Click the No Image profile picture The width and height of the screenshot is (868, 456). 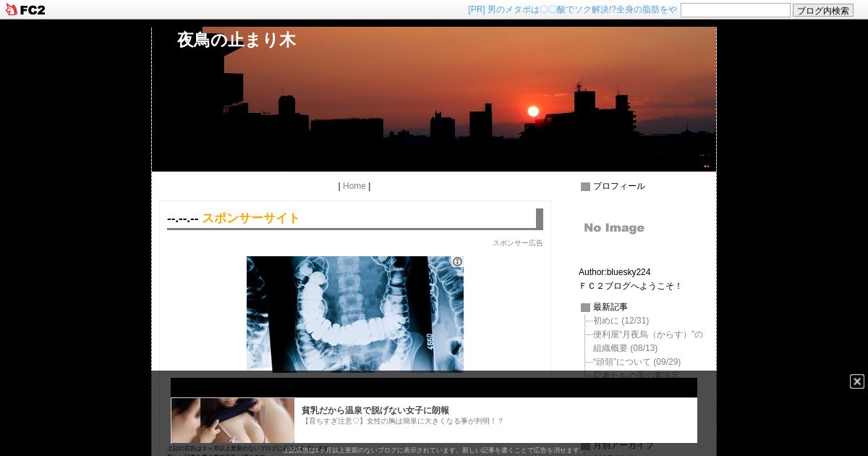(614, 228)
